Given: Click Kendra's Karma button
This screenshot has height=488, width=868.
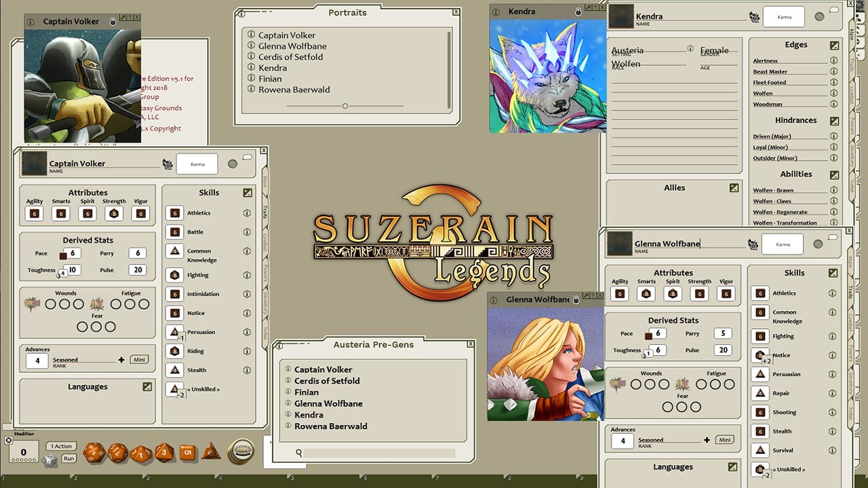Looking at the screenshot, I should tap(784, 17).
